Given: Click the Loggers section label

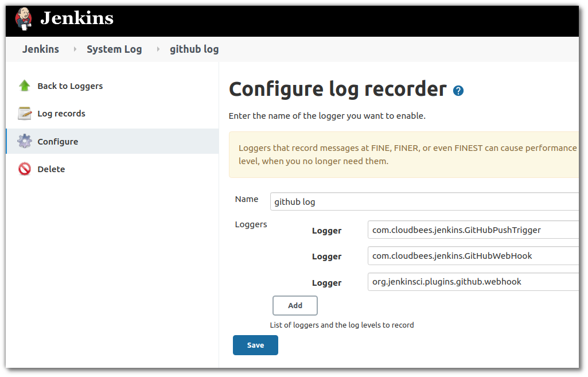Looking at the screenshot, I should coord(251,225).
